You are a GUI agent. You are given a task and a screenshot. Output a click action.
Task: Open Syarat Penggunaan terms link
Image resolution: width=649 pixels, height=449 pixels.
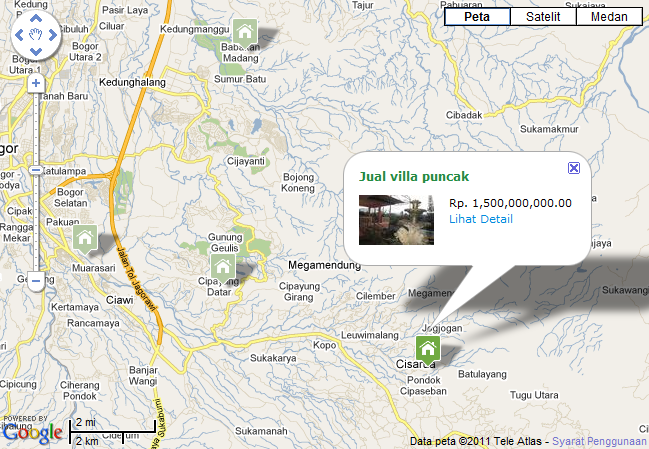click(x=600, y=442)
